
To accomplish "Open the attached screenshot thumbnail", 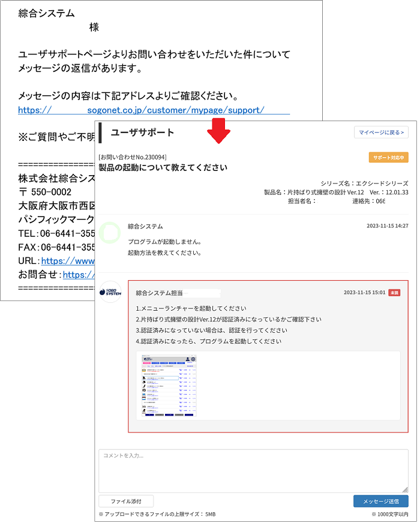I will coord(169,386).
